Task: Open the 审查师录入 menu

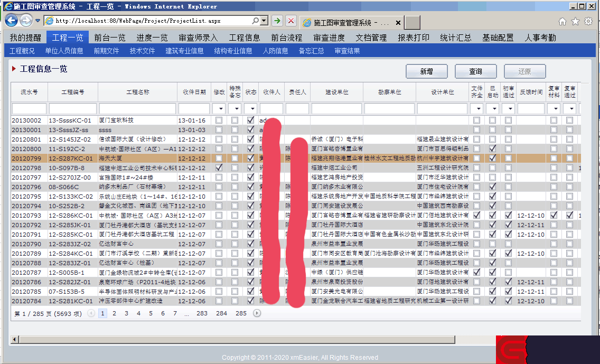Action: point(198,38)
